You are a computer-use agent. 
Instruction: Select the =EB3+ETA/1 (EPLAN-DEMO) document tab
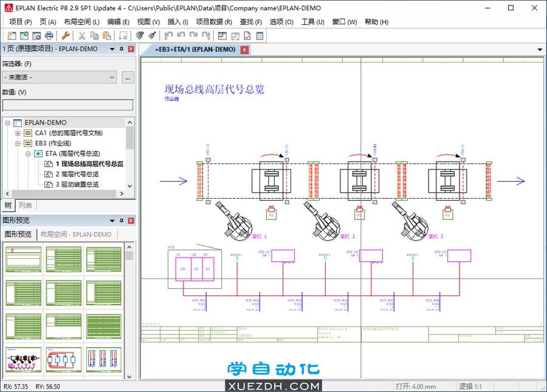point(195,50)
